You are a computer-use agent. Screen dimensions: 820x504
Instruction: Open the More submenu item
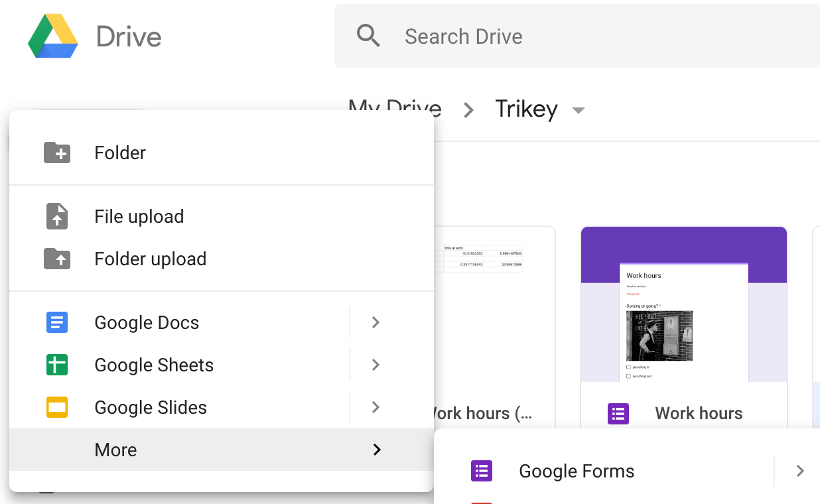click(222, 450)
